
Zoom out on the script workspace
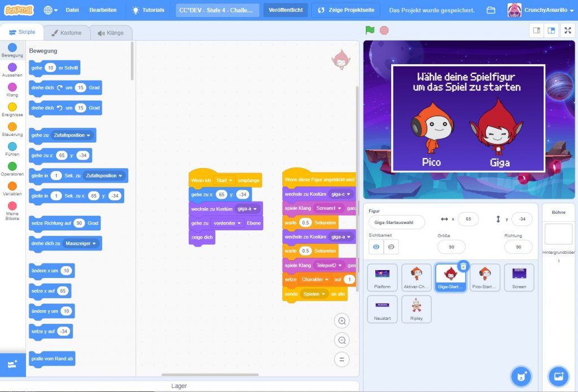341,340
